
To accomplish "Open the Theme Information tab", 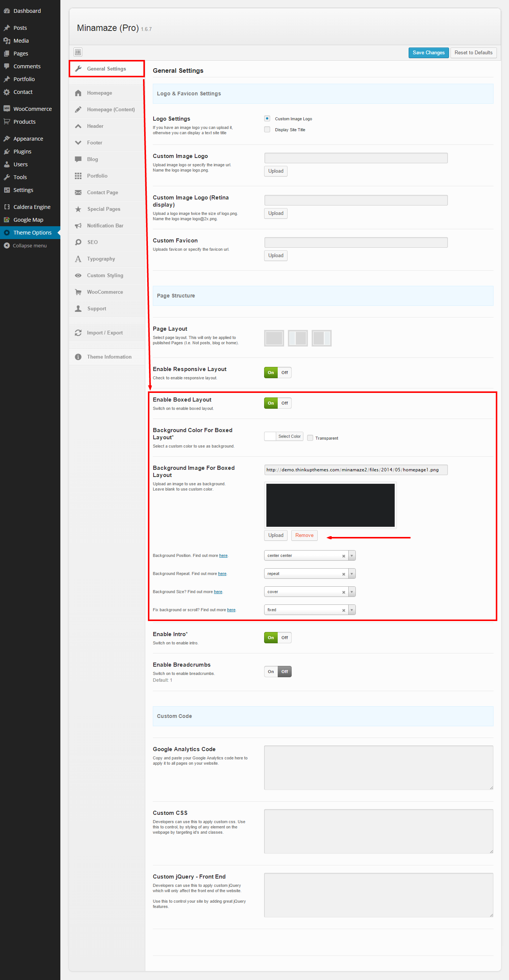I will pyautogui.click(x=107, y=357).
